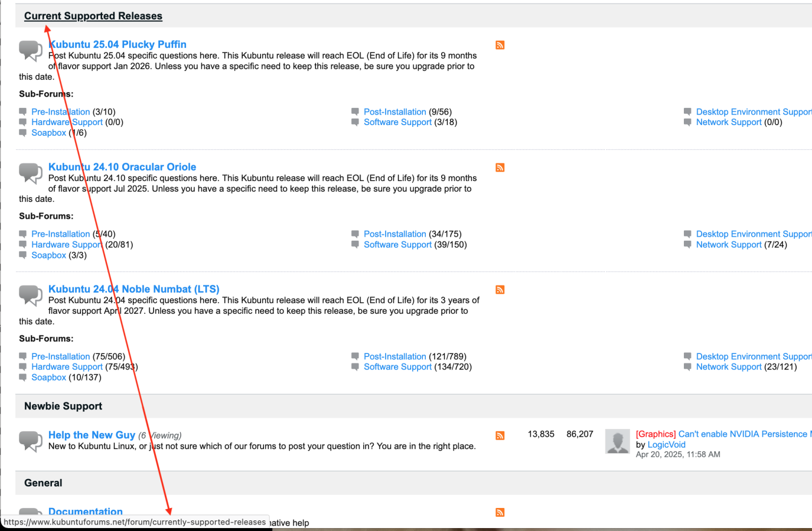Open the Documentation forum link
This screenshot has width=812, height=531.
86,512
